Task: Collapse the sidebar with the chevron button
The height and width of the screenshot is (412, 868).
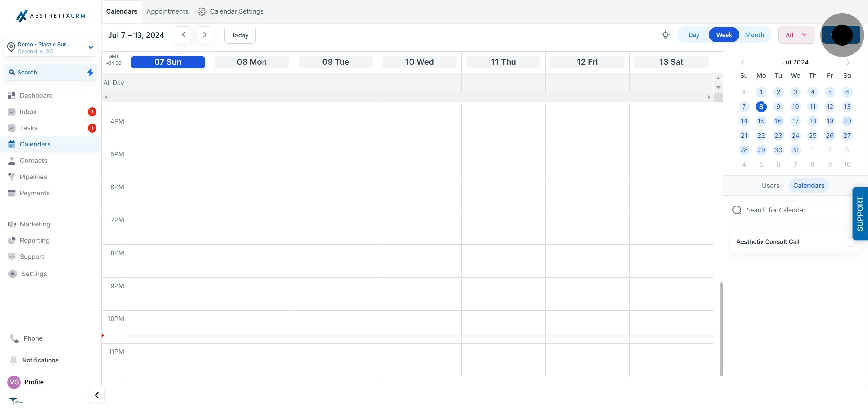Action: click(x=97, y=395)
